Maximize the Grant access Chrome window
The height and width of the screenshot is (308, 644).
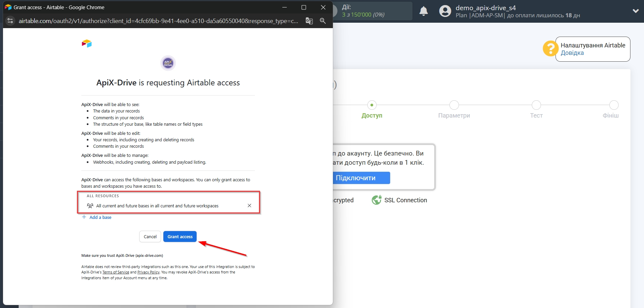[x=304, y=7]
